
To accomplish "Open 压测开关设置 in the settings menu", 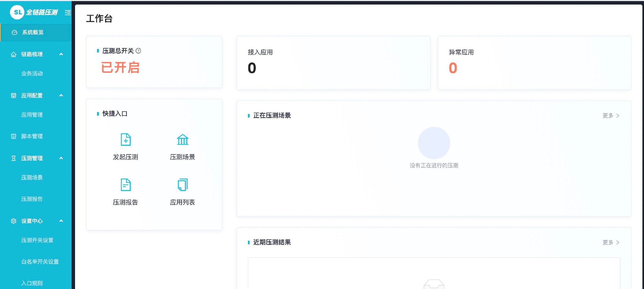I will pyautogui.click(x=37, y=240).
